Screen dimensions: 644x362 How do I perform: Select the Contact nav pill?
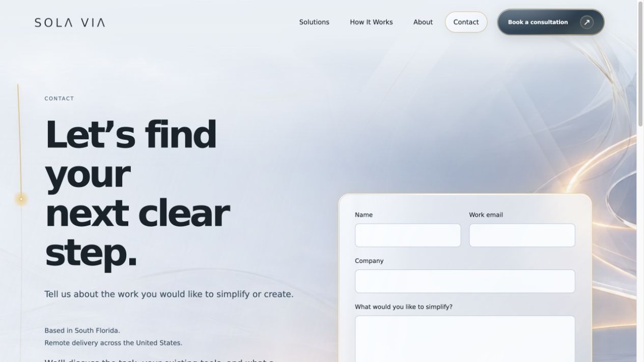466,22
